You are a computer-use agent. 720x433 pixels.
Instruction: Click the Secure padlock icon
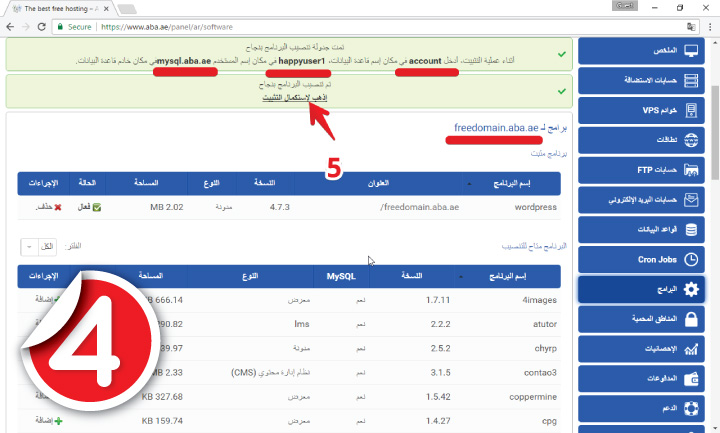click(x=60, y=27)
